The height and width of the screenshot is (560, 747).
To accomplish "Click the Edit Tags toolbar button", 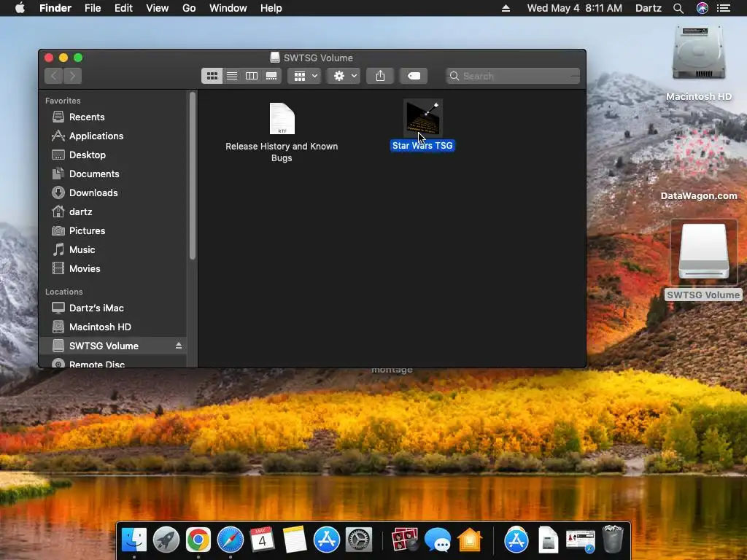I will (414, 76).
